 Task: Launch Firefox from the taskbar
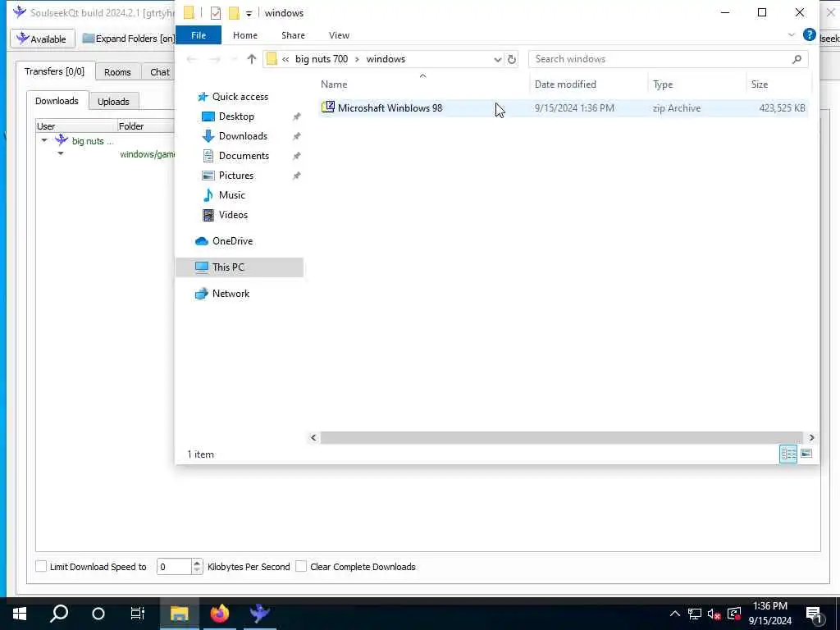click(x=219, y=614)
